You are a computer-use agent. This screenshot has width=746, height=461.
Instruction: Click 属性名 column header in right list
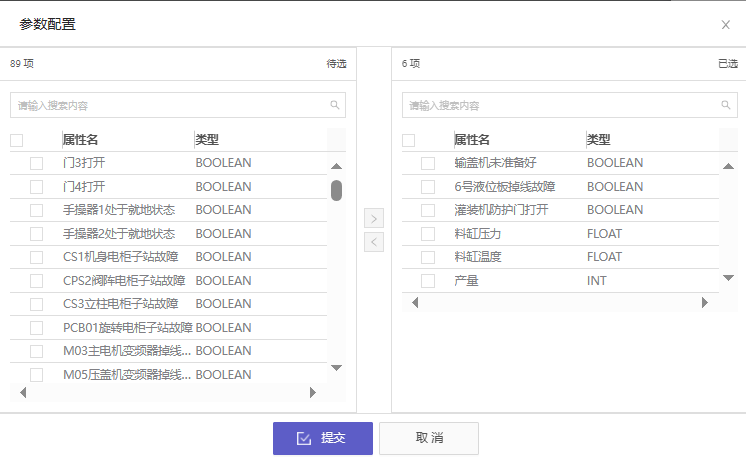[x=472, y=140]
